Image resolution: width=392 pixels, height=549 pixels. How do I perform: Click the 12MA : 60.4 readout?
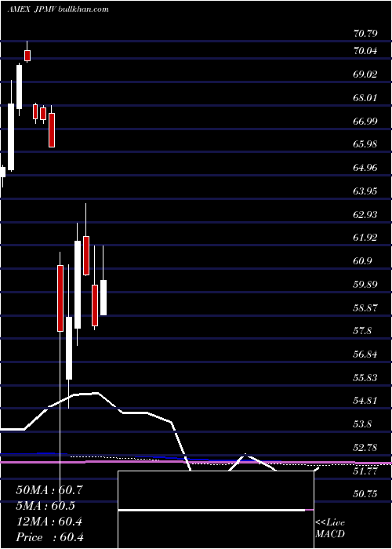point(49,522)
